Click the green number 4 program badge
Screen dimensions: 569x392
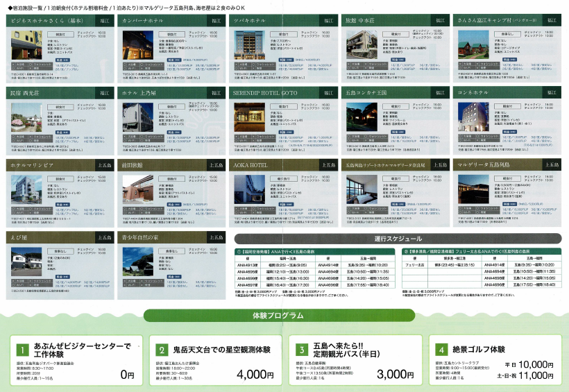[x=441, y=350]
